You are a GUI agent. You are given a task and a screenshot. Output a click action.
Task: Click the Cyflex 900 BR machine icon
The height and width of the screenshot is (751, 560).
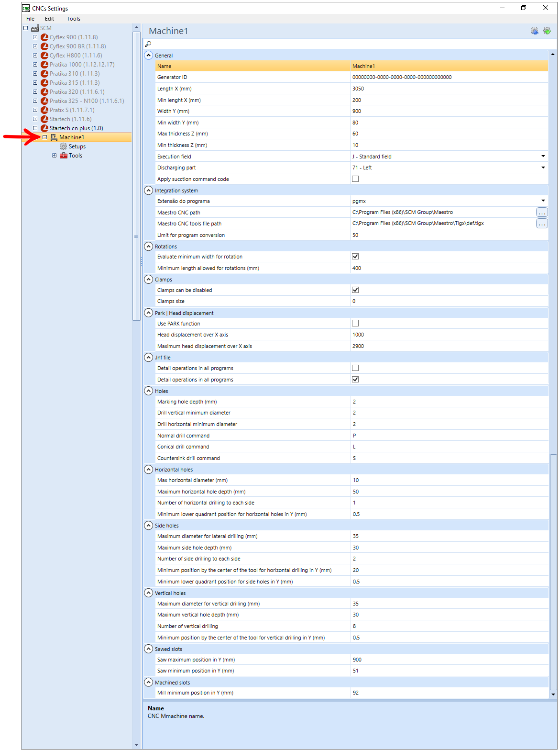click(44, 46)
